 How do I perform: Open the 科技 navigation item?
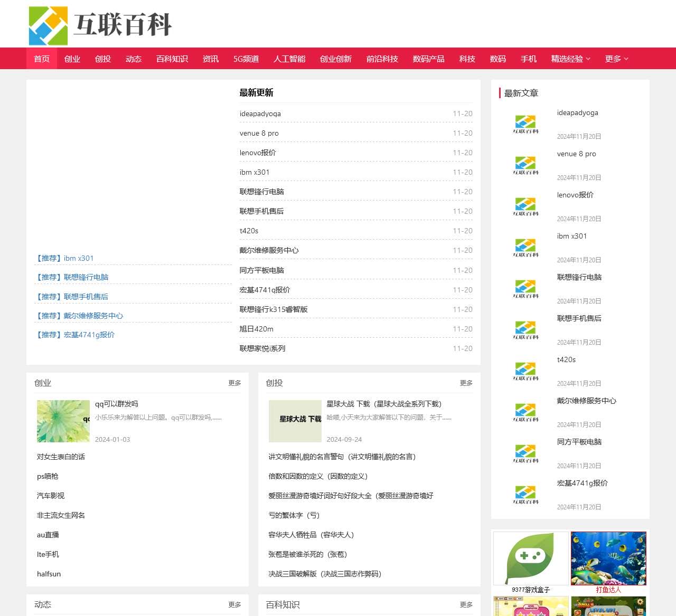pos(467,59)
